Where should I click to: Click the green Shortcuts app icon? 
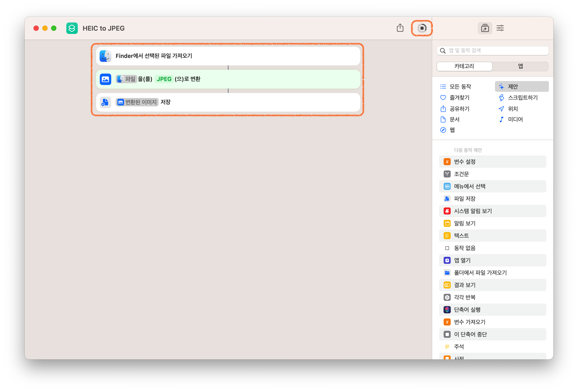point(72,28)
